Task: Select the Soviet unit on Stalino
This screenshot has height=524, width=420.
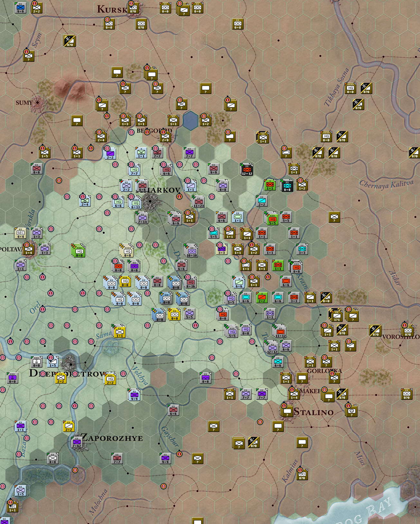Action: point(287,411)
